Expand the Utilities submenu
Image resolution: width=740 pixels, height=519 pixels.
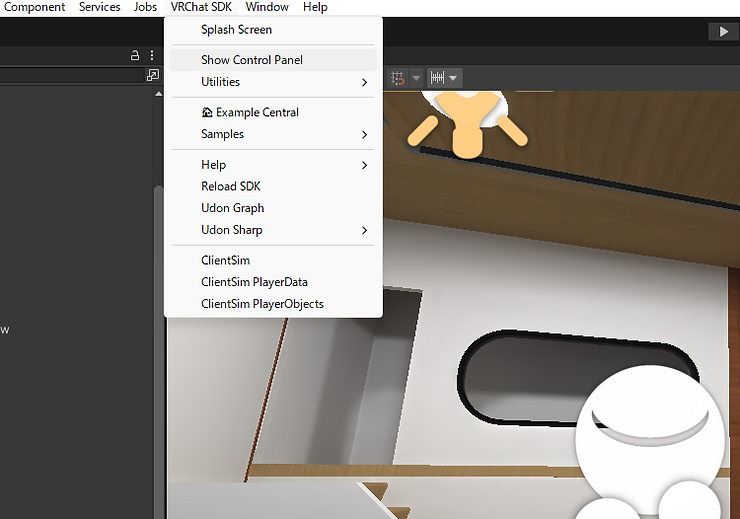[273, 82]
